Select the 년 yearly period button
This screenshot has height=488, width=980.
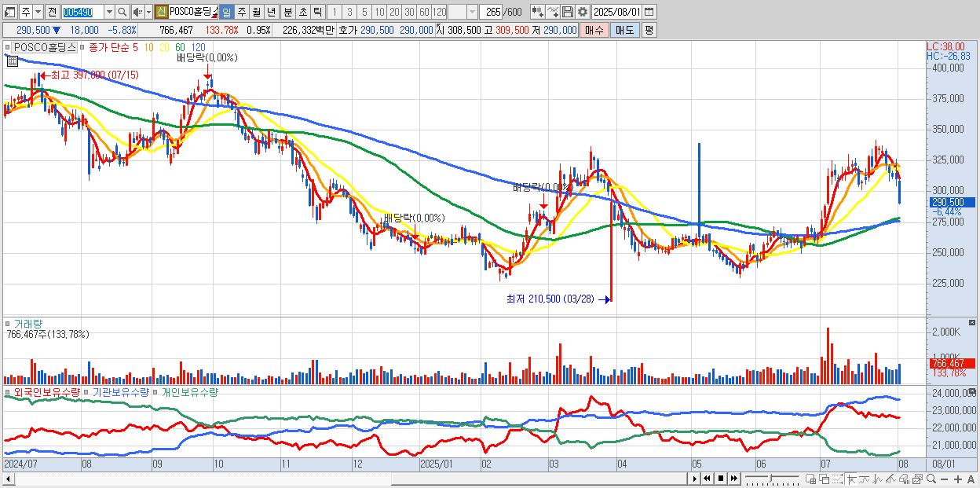[x=271, y=12]
